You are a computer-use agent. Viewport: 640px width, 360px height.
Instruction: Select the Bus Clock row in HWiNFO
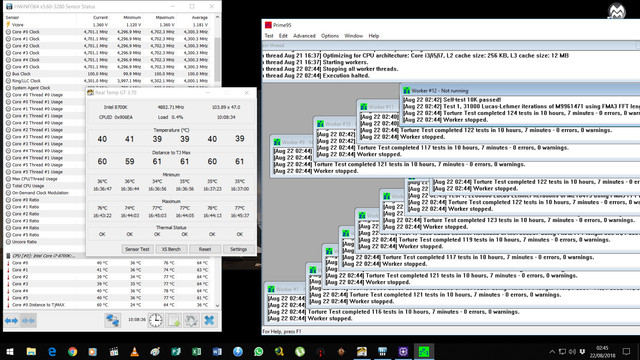pyautogui.click(x=108, y=74)
